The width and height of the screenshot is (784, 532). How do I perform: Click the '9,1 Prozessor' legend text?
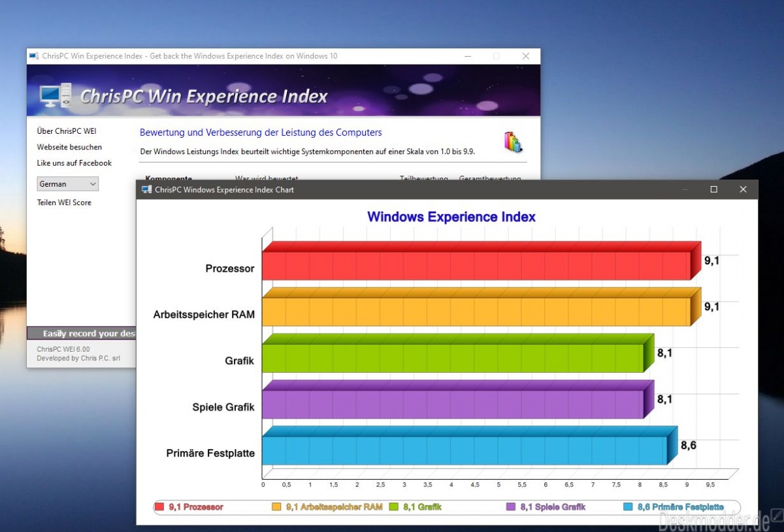click(x=196, y=507)
